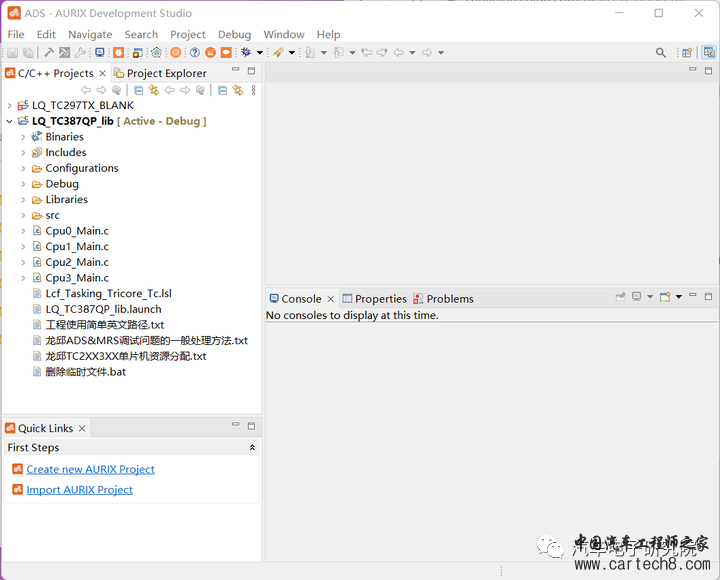This screenshot has width=720, height=580.
Task: Toggle Link with Editor beside view menu dots
Action: pos(237,90)
